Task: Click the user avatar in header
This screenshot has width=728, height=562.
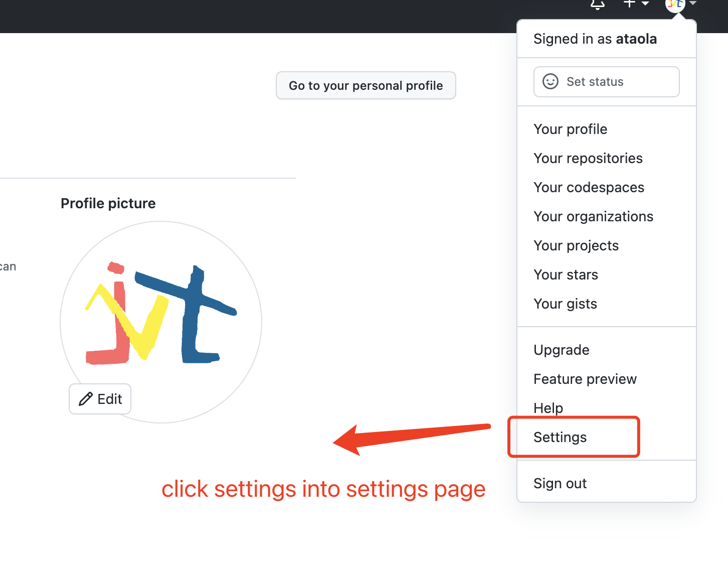Action: pos(675,4)
